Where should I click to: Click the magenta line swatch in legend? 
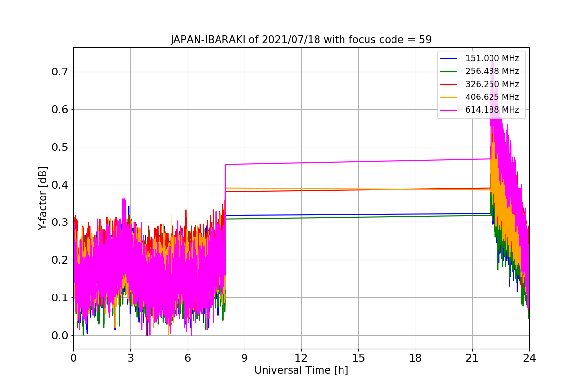(x=449, y=110)
